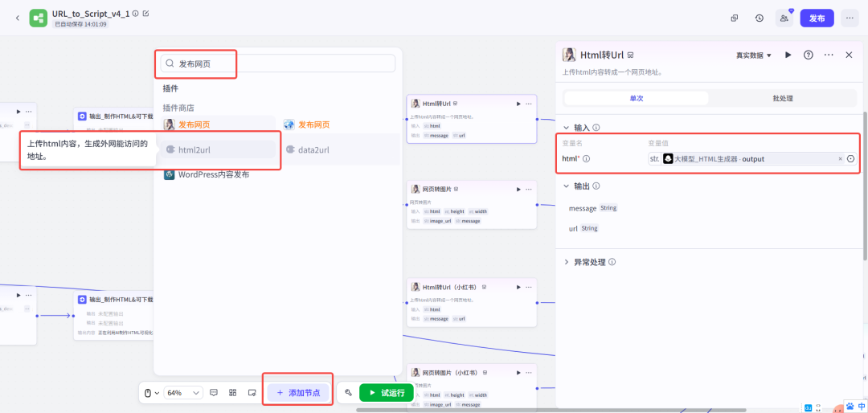Screen dimensions: 868x413
Task: Switch to the 批处理 tab
Action: click(783, 98)
